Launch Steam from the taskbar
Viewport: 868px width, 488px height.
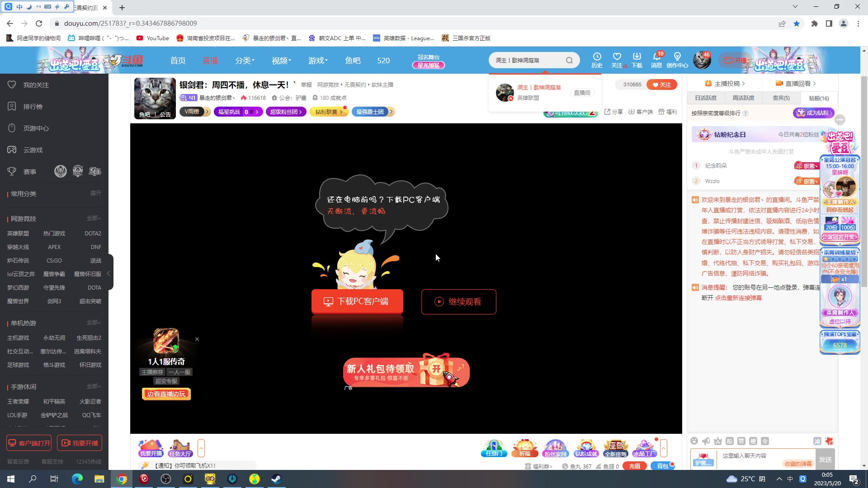coord(276,479)
